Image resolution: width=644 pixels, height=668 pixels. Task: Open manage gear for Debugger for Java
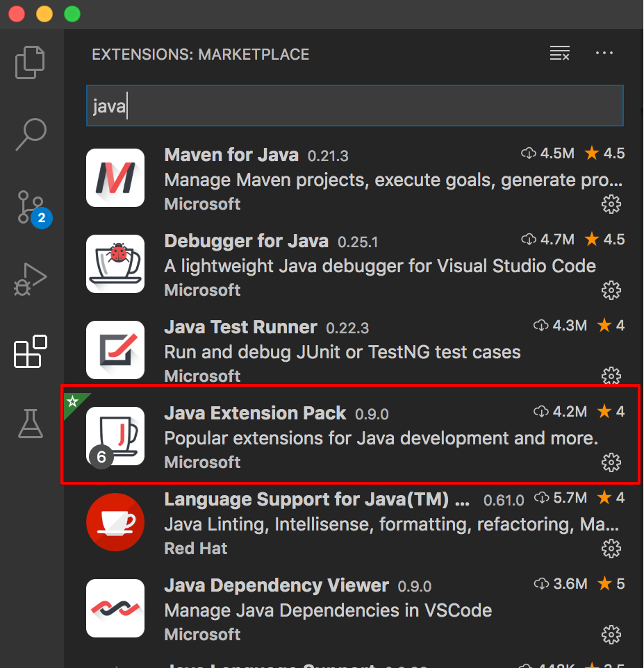(611, 290)
